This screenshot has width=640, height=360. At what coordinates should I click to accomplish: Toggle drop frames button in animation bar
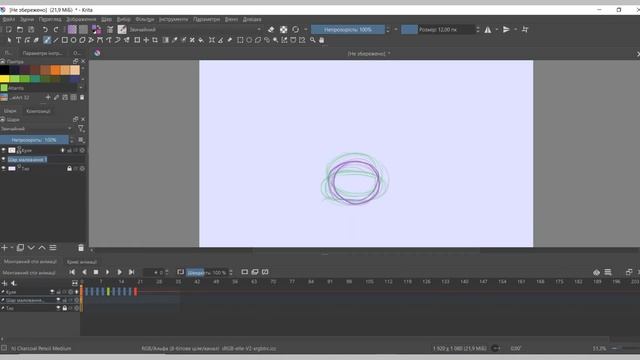181,272
